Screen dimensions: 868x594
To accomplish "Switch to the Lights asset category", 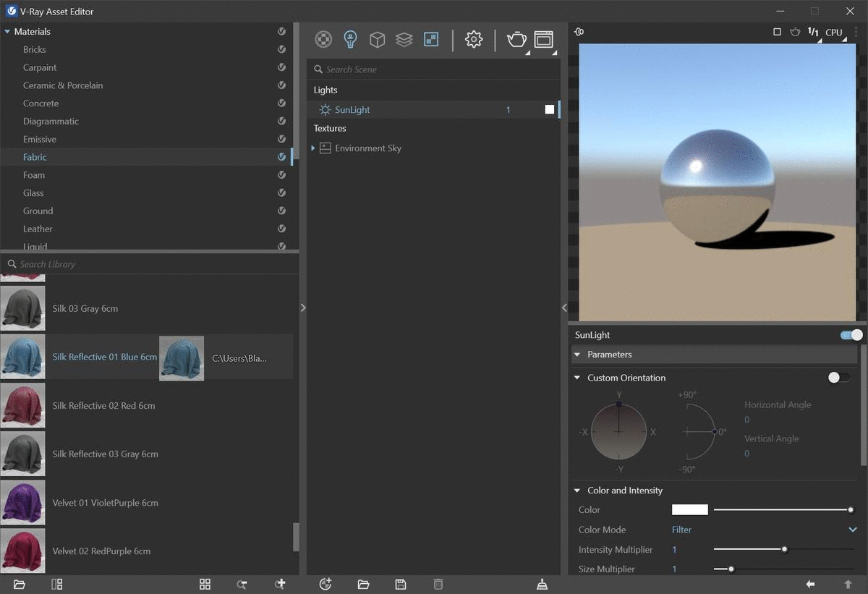I will [350, 39].
